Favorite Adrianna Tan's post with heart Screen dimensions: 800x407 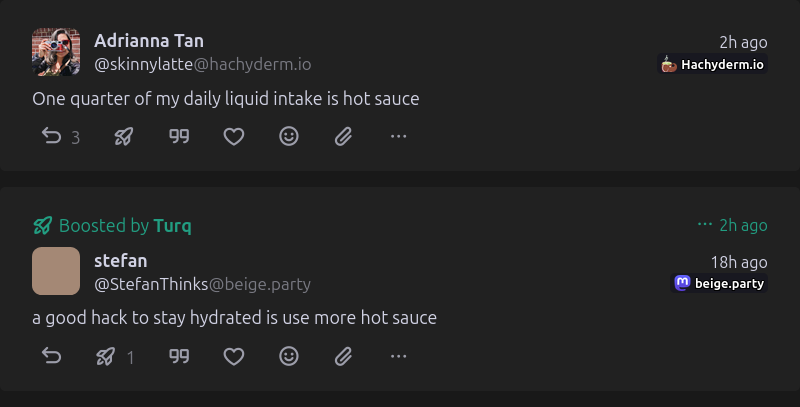pyautogui.click(x=234, y=136)
